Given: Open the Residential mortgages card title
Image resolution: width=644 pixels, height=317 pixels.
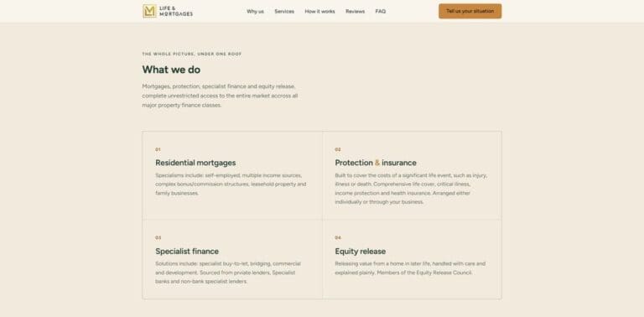Looking at the screenshot, I should click(195, 163).
